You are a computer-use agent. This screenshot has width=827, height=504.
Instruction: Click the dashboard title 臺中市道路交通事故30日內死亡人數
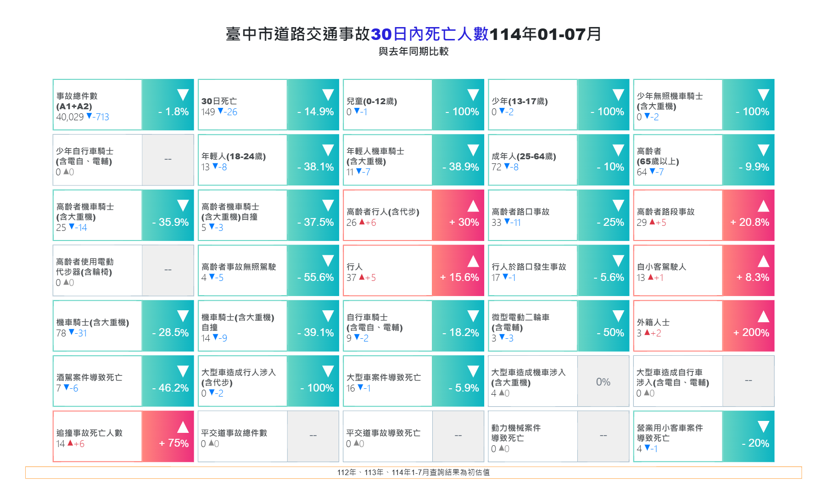click(x=413, y=34)
